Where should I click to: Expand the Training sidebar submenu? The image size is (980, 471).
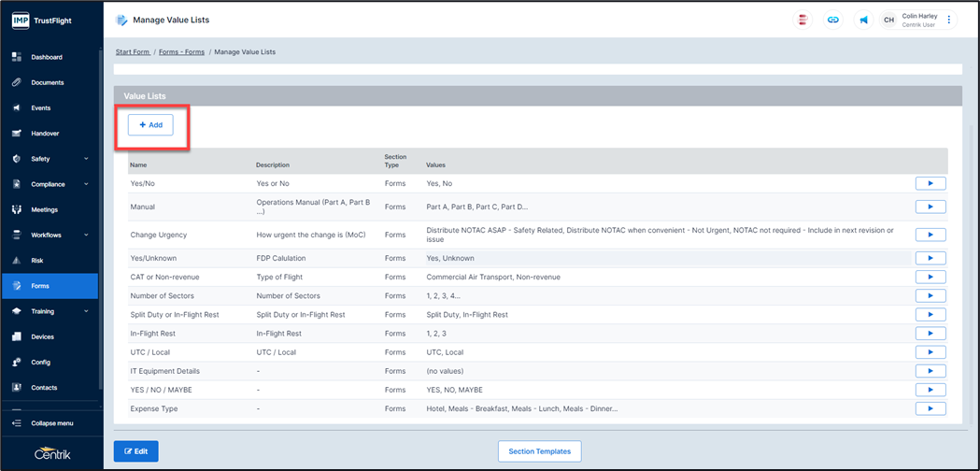[86, 311]
